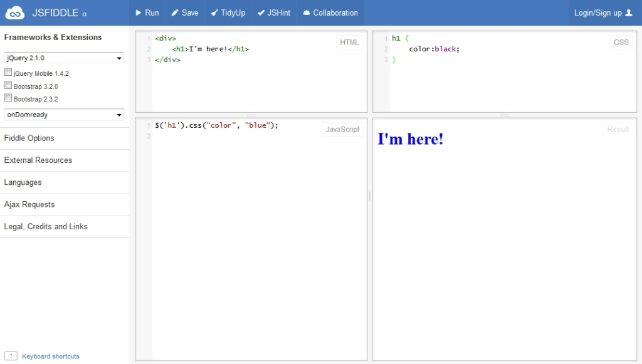Click the TidyUp checkmark icon
This screenshot has width=642, height=364.
pyautogui.click(x=214, y=13)
